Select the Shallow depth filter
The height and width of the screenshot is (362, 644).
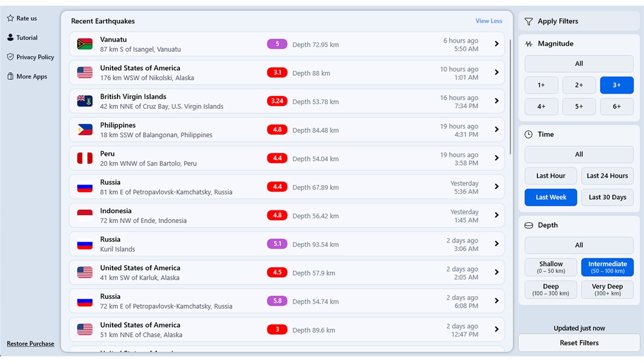[551, 267]
